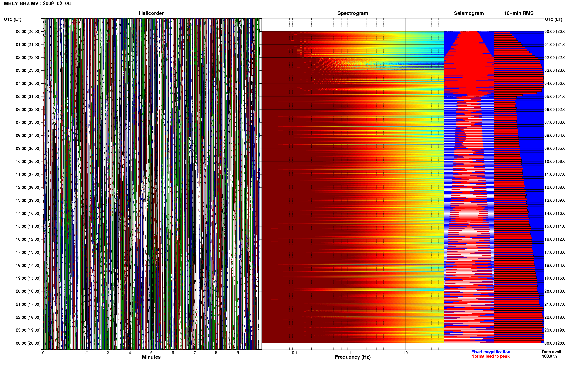Click the left '11:00 (07:00)' time label

click(x=28, y=174)
